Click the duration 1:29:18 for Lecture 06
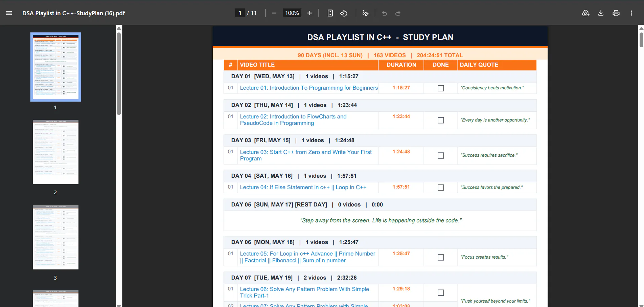644x307 pixels. coord(401,289)
